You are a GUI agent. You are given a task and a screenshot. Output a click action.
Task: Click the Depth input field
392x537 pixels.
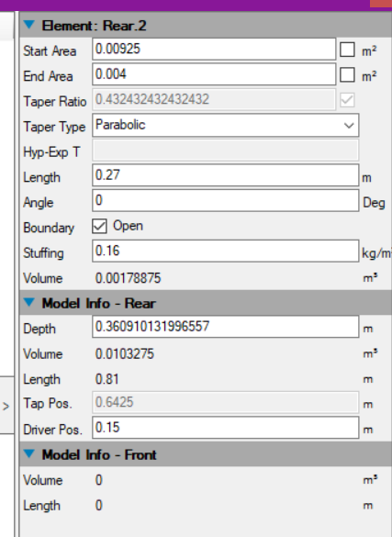pos(225,327)
